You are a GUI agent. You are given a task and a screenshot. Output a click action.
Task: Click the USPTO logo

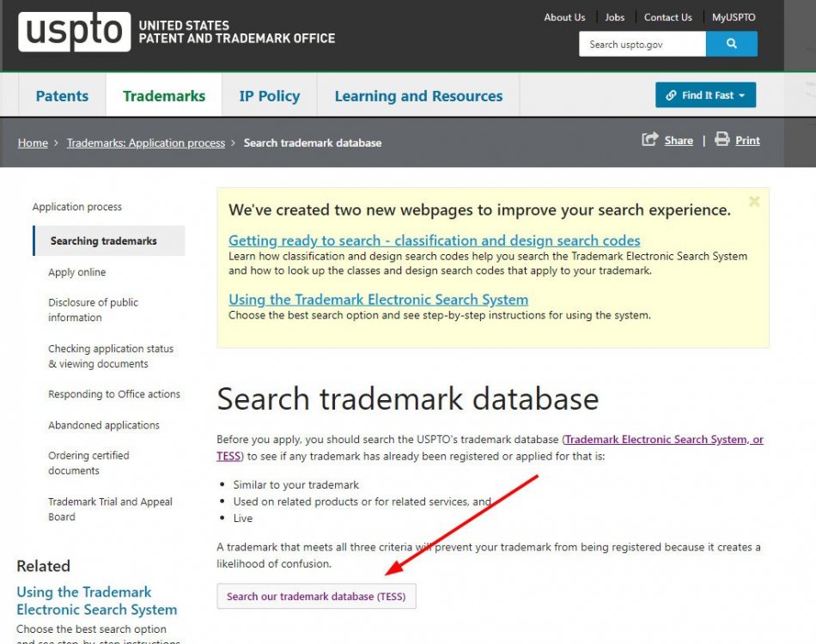click(75, 32)
